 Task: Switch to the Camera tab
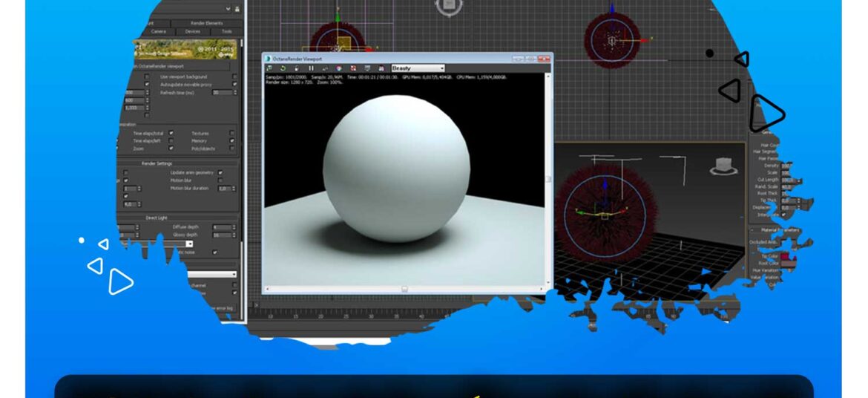[158, 32]
